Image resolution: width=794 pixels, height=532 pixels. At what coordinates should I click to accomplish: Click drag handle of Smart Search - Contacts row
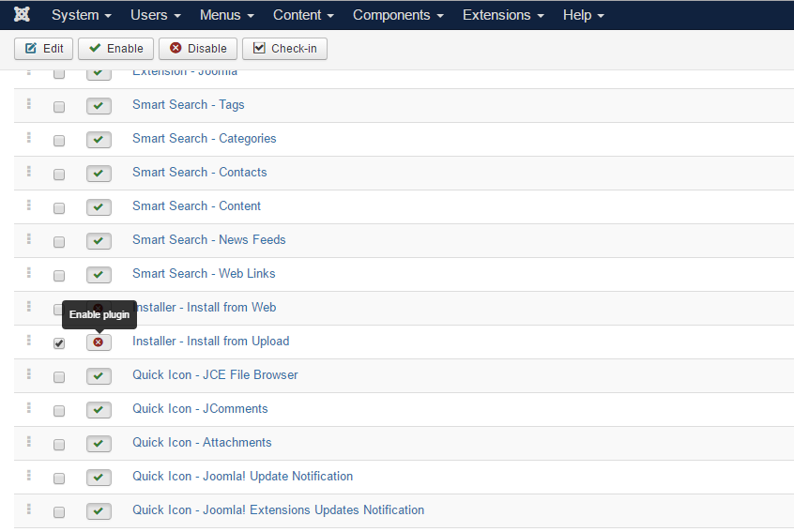(29, 171)
